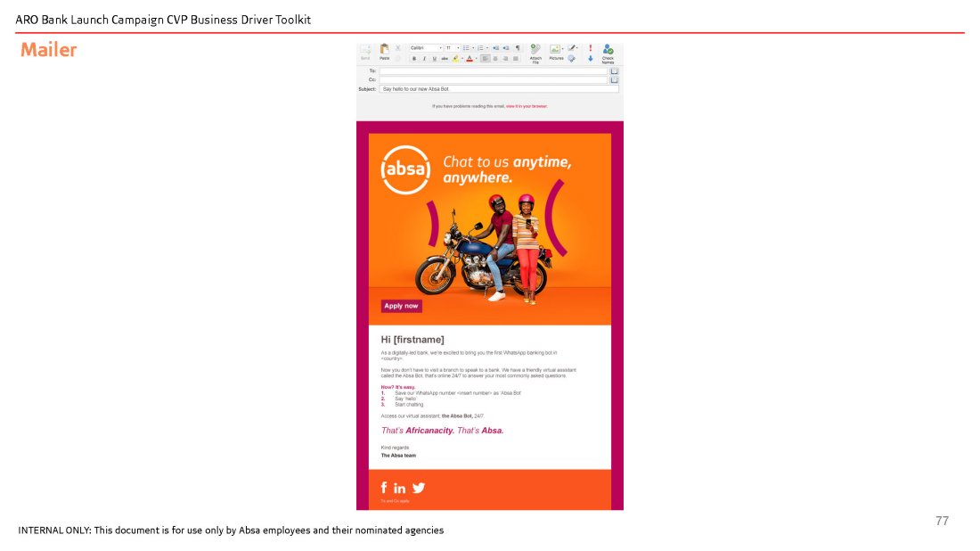Screen dimensions: 980x551
Task: Click into the To recipient field
Action: coord(494,71)
